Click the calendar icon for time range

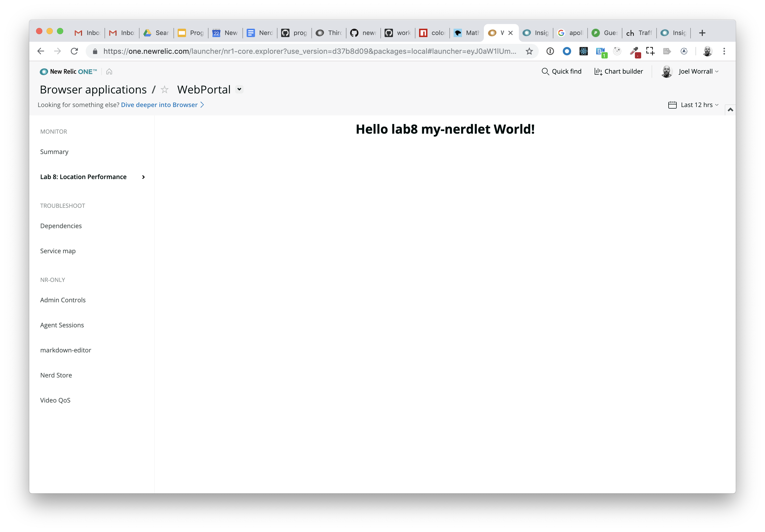(672, 105)
